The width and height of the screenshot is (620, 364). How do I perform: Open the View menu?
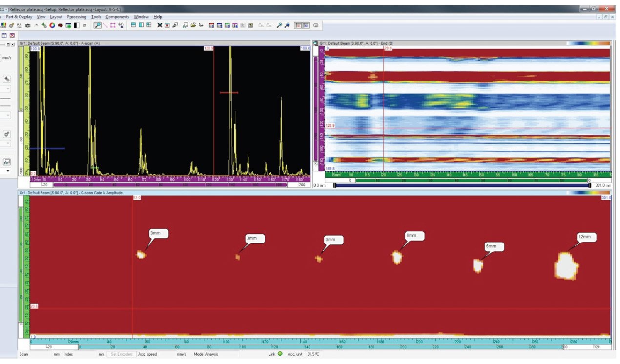[41, 17]
